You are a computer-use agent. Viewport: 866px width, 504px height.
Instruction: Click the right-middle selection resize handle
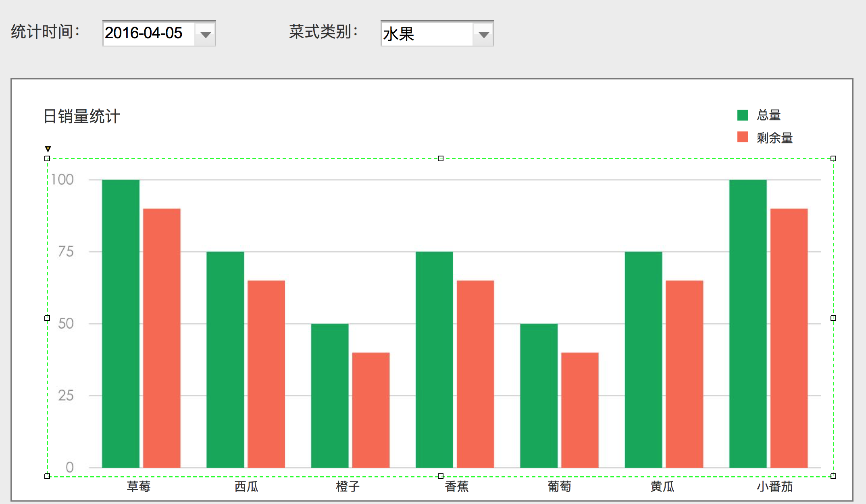tap(833, 318)
